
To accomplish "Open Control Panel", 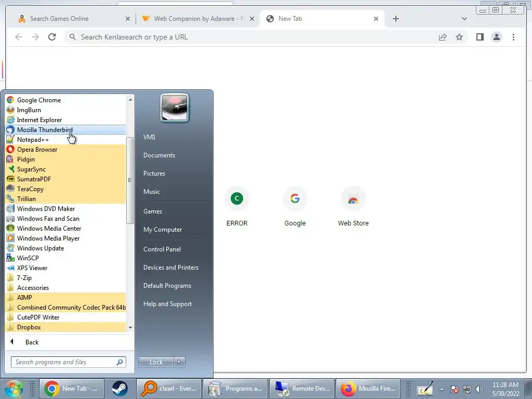I will (162, 249).
